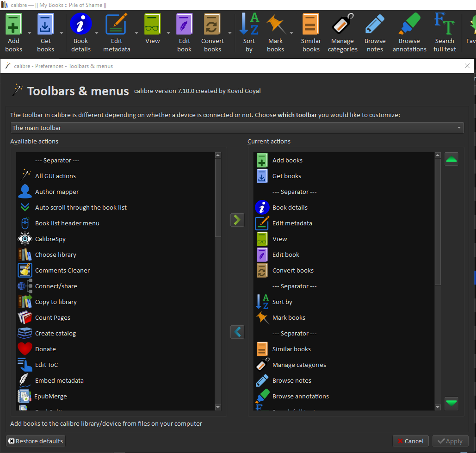476x453 pixels.
Task: Expand Add books dropdown arrow in toolbar
Action: tap(30, 33)
